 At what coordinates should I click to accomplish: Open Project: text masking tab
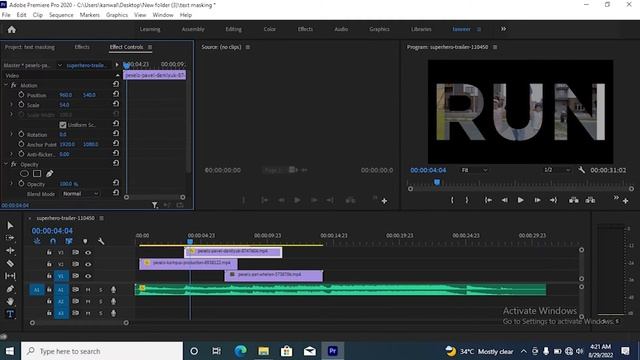(29, 47)
